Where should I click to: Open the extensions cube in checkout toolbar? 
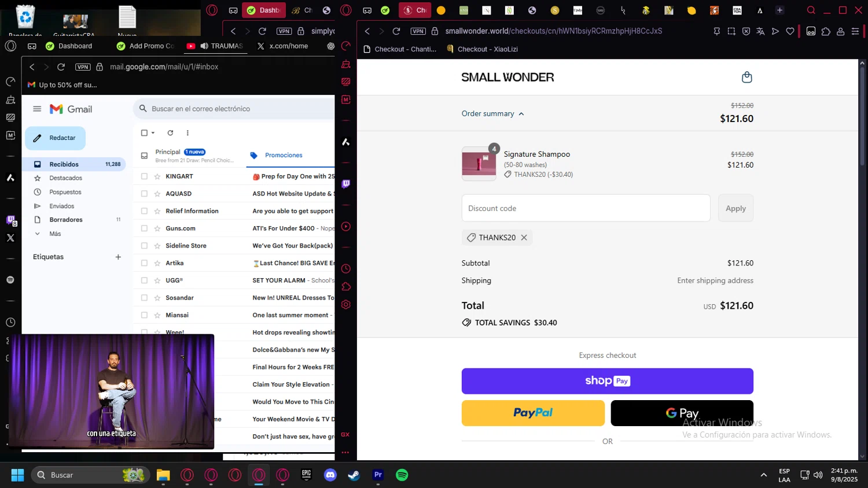pos(826,31)
